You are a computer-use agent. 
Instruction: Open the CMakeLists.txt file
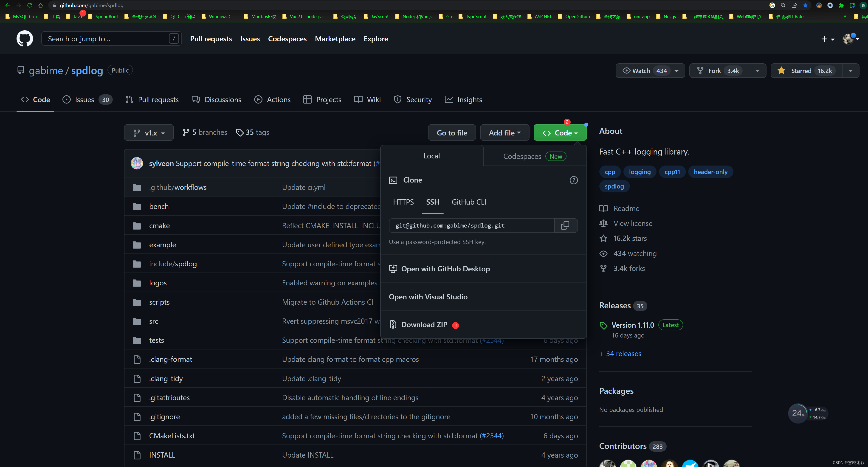[172, 436]
